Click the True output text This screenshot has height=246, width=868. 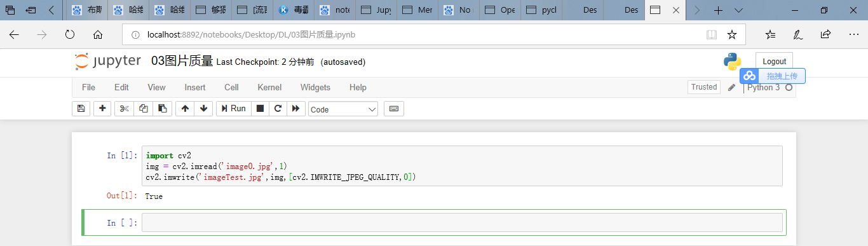154,196
